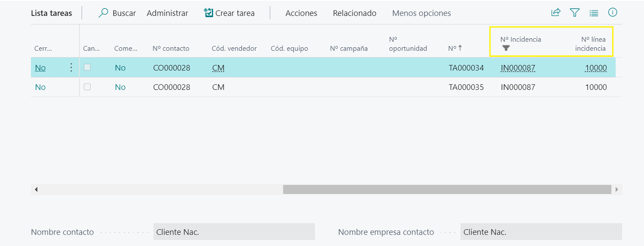
Task: Open row options three-dot menu
Action: click(x=72, y=67)
